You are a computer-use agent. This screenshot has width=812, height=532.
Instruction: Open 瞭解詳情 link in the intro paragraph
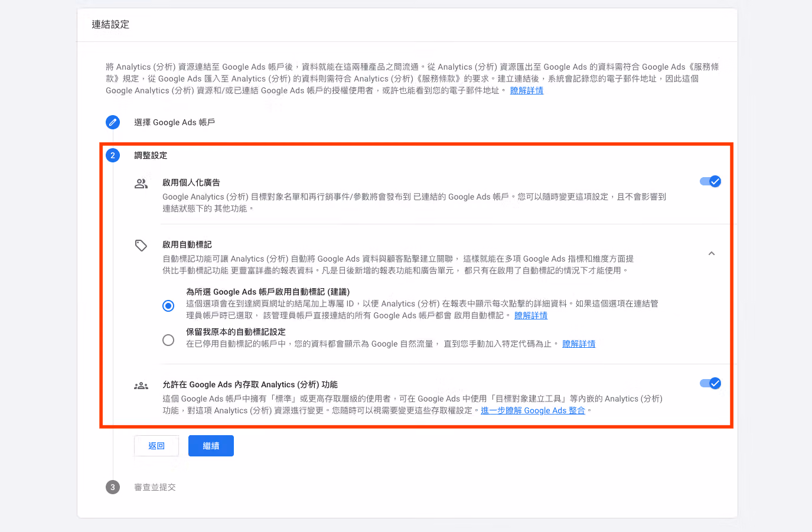[x=527, y=90]
